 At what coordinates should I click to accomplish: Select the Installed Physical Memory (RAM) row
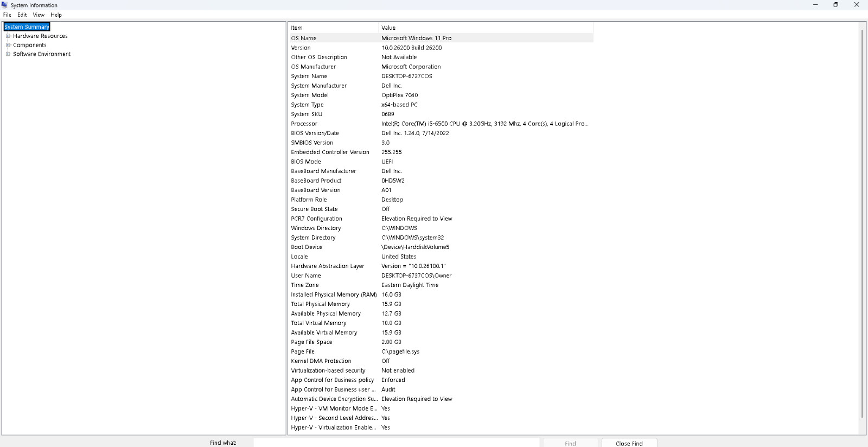coord(441,295)
